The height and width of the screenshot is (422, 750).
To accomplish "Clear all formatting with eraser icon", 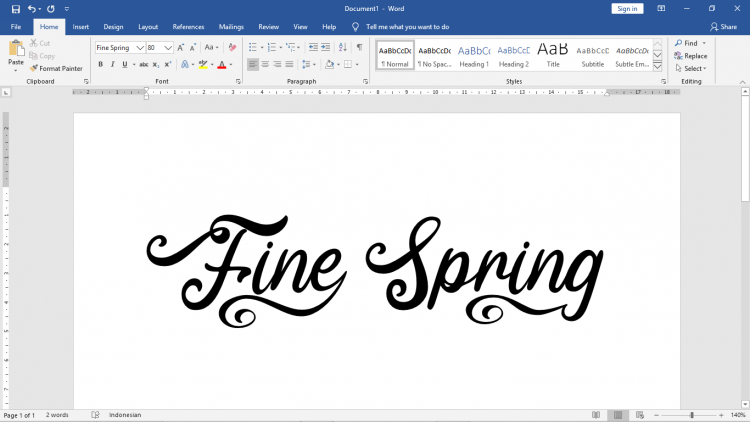I will [x=232, y=47].
